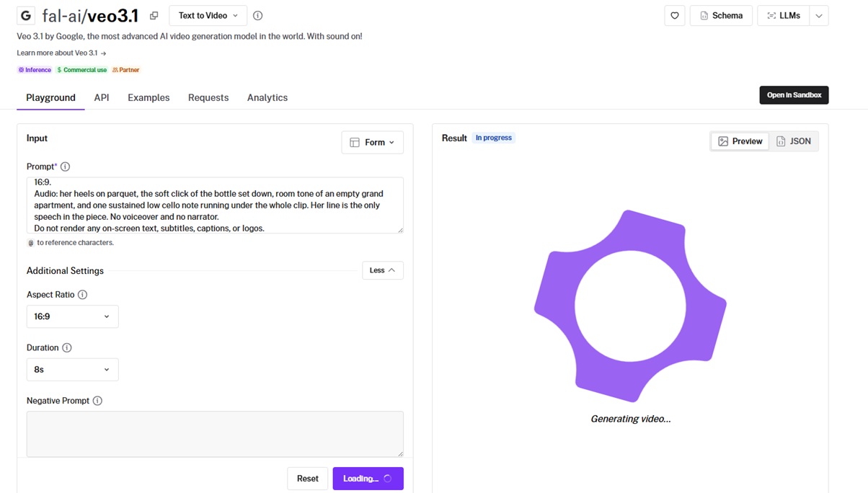
Task: Click the Google G logo icon
Action: coord(26,15)
